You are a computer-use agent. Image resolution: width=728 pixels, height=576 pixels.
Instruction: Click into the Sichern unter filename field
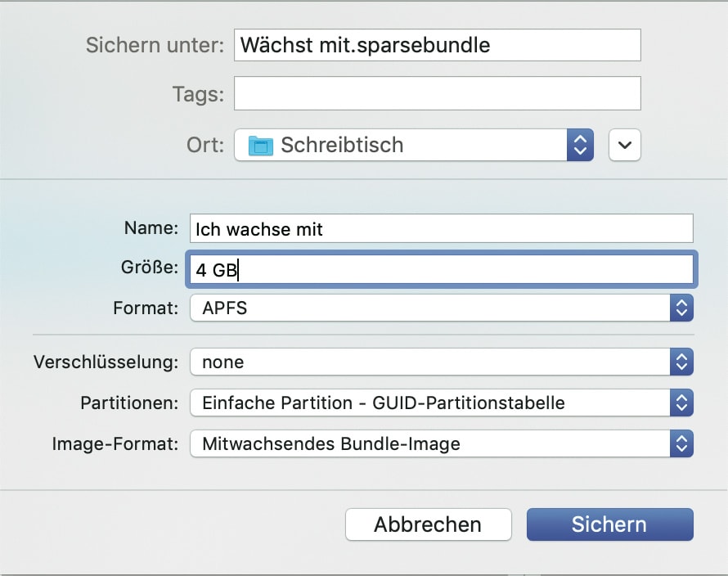(x=437, y=45)
